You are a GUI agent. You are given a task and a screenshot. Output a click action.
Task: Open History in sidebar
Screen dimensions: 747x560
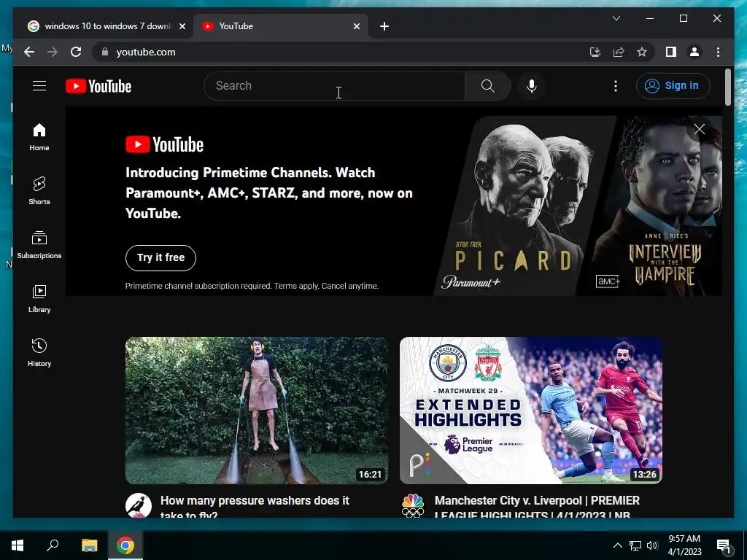click(39, 353)
